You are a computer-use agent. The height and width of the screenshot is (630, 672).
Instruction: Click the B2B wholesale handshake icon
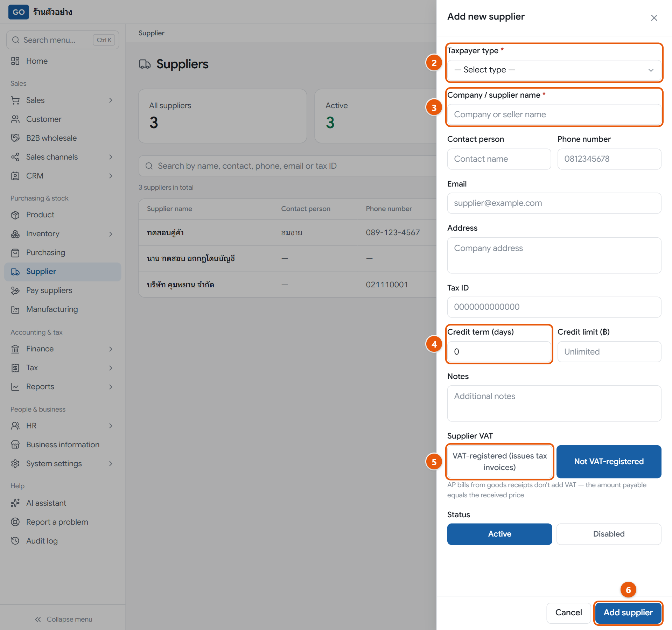click(x=15, y=138)
